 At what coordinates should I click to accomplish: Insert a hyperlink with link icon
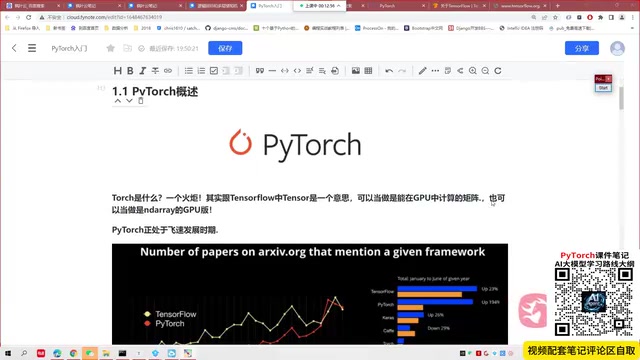click(x=168, y=71)
